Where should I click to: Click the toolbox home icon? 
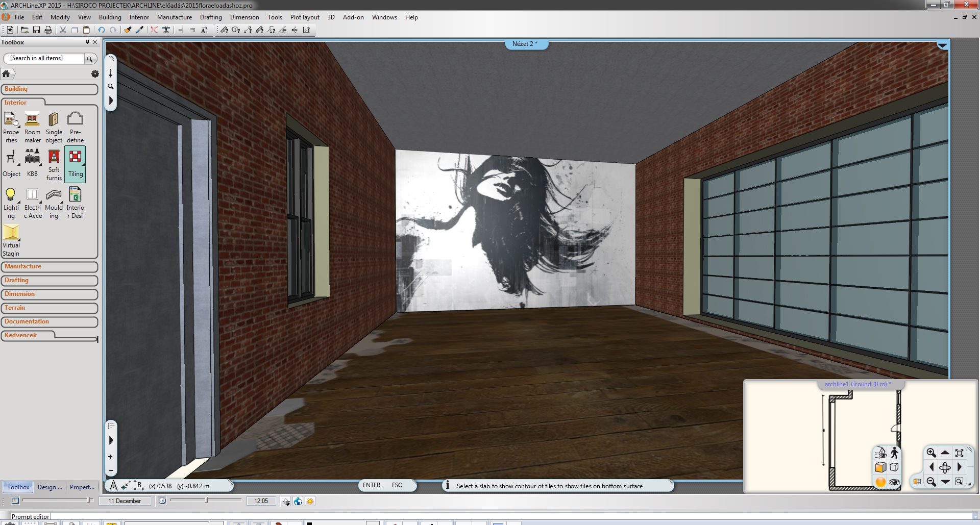(x=6, y=74)
